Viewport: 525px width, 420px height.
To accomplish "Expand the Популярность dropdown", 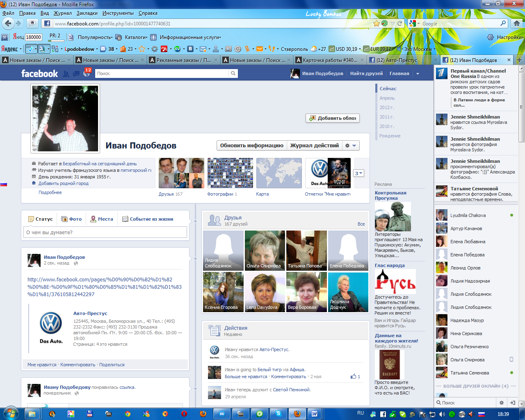I will [95, 37].
